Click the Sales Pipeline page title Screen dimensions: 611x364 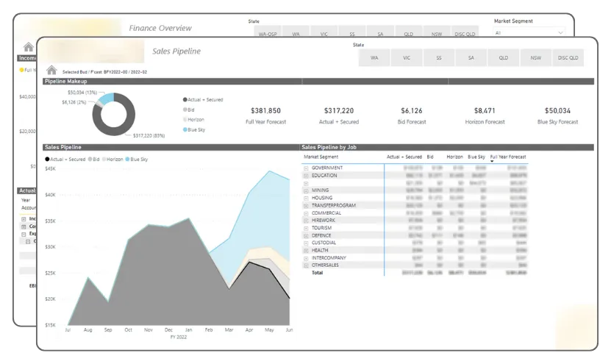coord(176,51)
